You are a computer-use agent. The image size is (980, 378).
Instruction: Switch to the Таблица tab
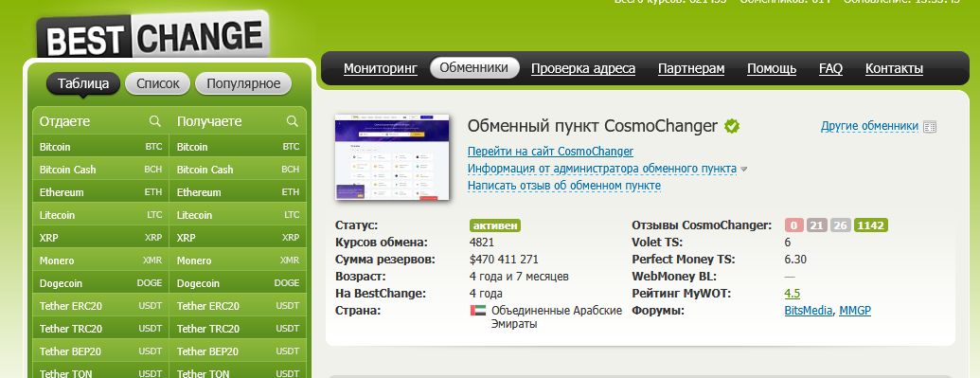(83, 83)
